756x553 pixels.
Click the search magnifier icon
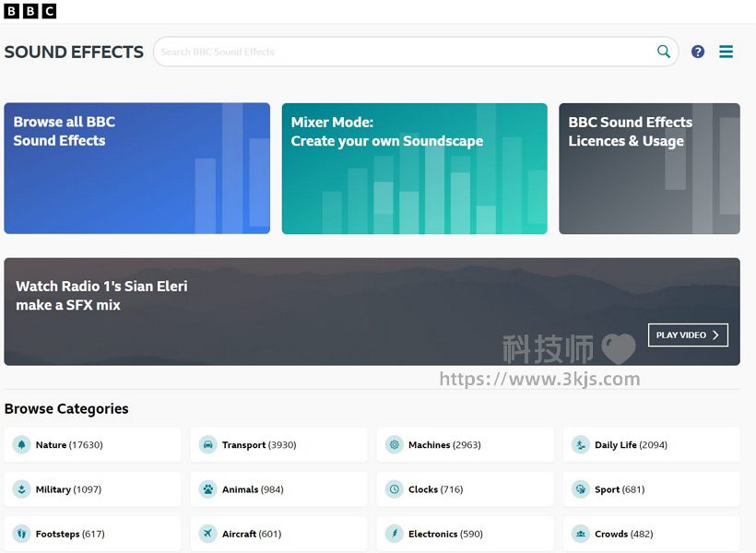(x=664, y=51)
